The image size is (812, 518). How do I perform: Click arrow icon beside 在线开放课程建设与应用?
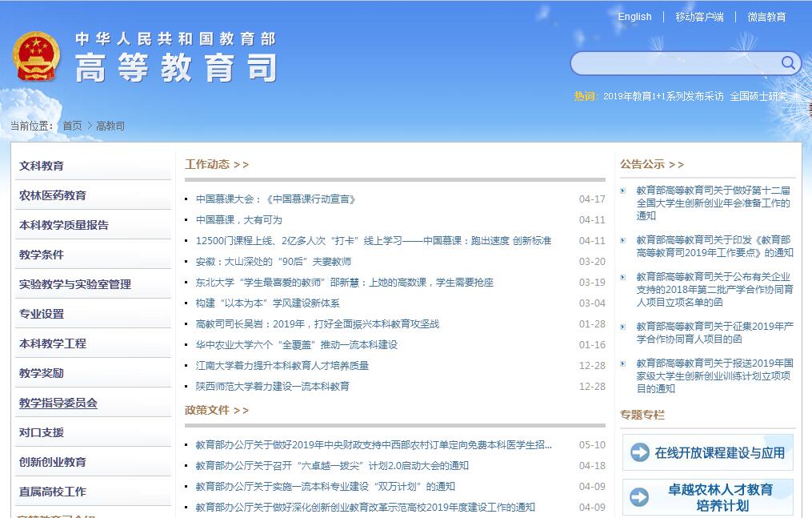(640, 453)
